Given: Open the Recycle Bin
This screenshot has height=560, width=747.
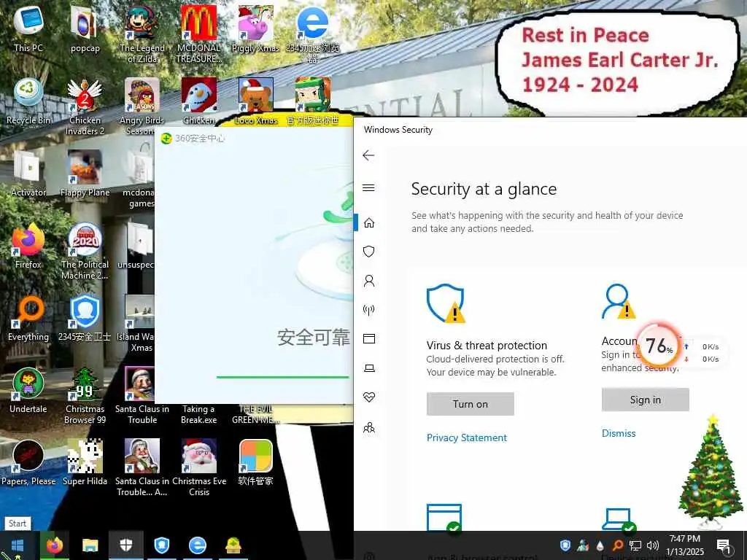Looking at the screenshot, I should 28,101.
